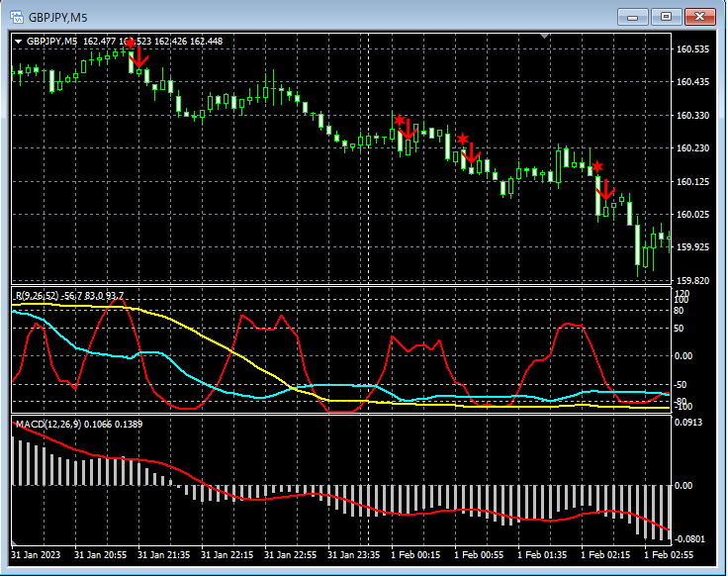
Task: Click the gray chart shift triangle marker
Action: [544, 36]
